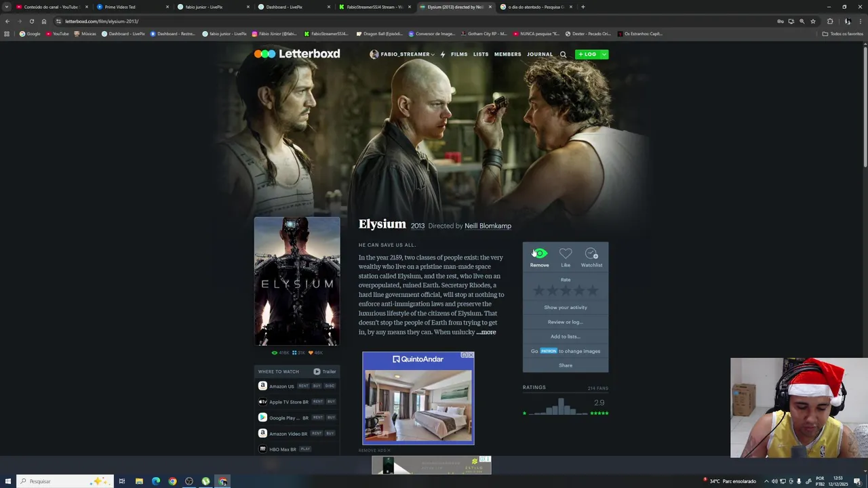Click the 2.9 average rating
The height and width of the screenshot is (488, 868).
599,403
